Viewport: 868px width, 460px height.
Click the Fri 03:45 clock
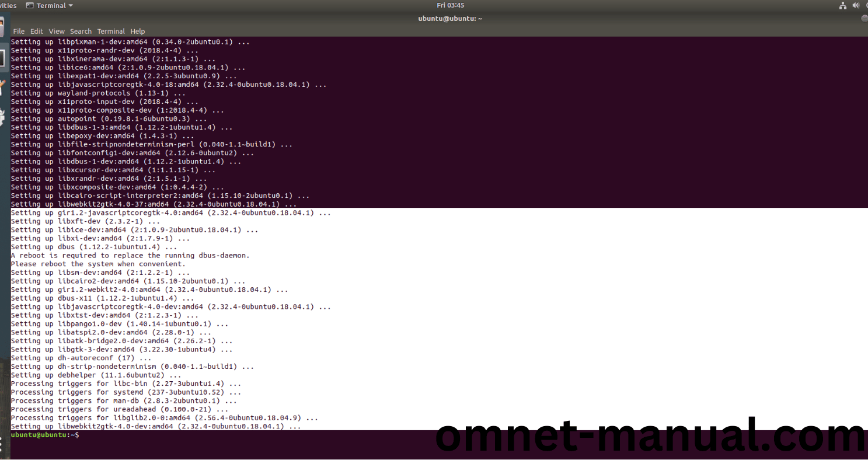pos(450,5)
